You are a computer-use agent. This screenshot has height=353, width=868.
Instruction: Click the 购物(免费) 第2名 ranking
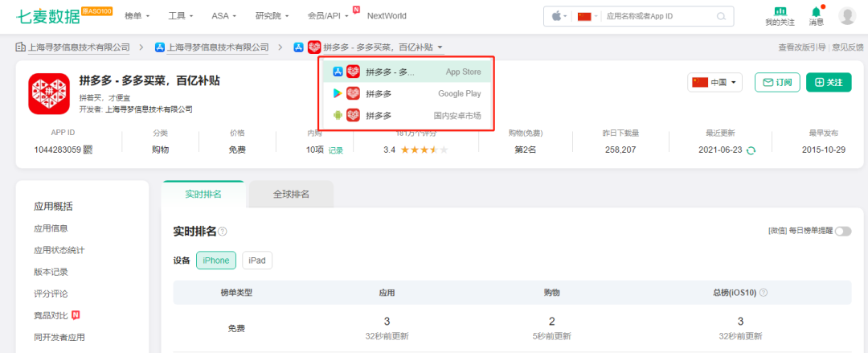[526, 150]
